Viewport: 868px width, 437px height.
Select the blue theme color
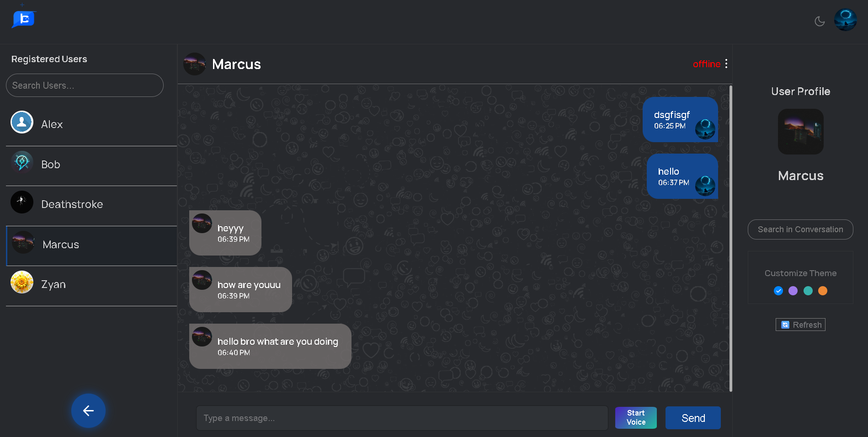coord(778,291)
